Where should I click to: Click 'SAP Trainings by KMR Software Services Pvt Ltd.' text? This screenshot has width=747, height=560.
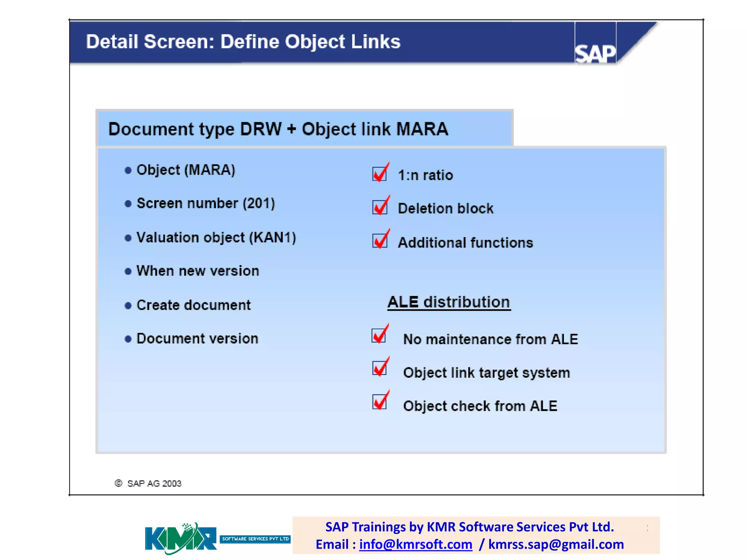469,527
